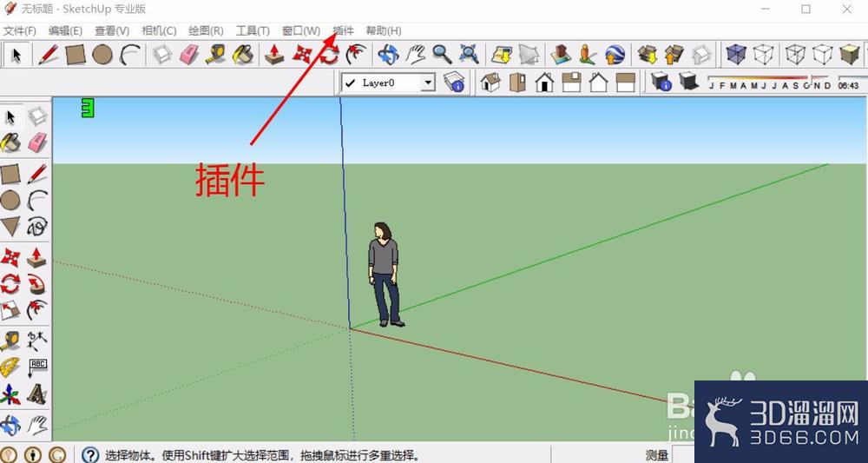Select the Scale tool in sidebar

(10, 310)
